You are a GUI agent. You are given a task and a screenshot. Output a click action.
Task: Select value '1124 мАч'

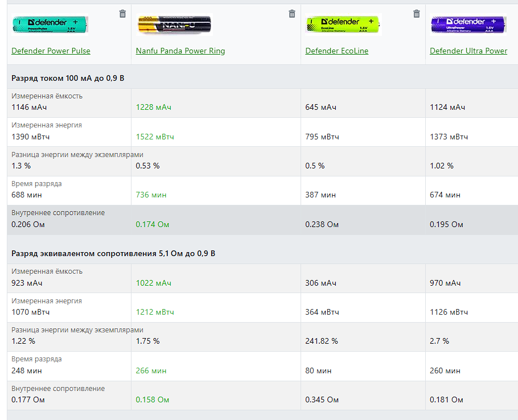pos(447,108)
